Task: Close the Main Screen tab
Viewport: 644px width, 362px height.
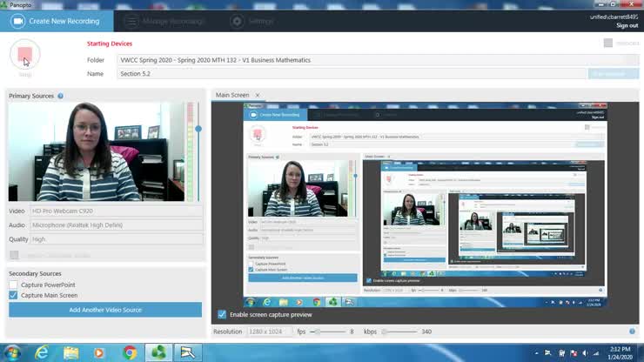Action: [x=258, y=95]
